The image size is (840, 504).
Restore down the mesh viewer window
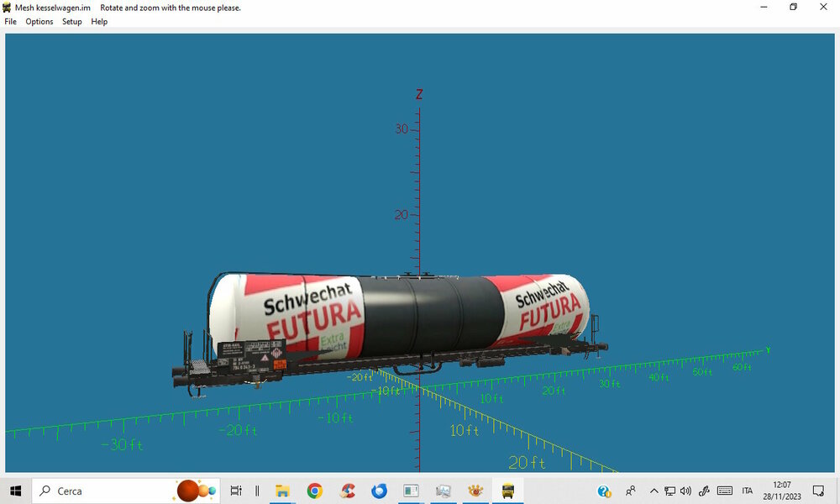pos(794,7)
